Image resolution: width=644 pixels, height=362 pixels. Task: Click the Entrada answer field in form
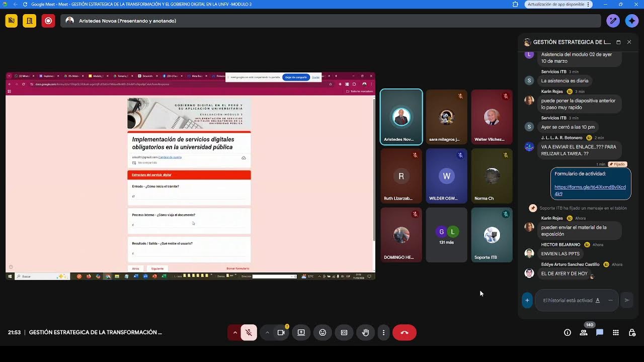[189, 197]
